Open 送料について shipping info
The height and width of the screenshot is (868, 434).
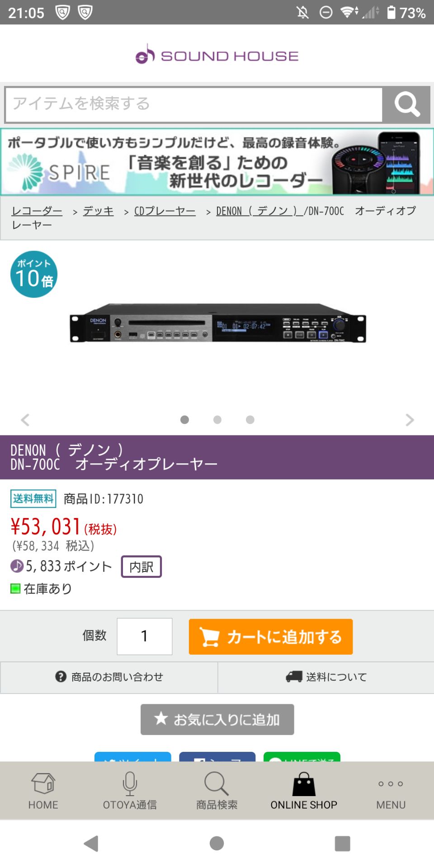coord(326,677)
